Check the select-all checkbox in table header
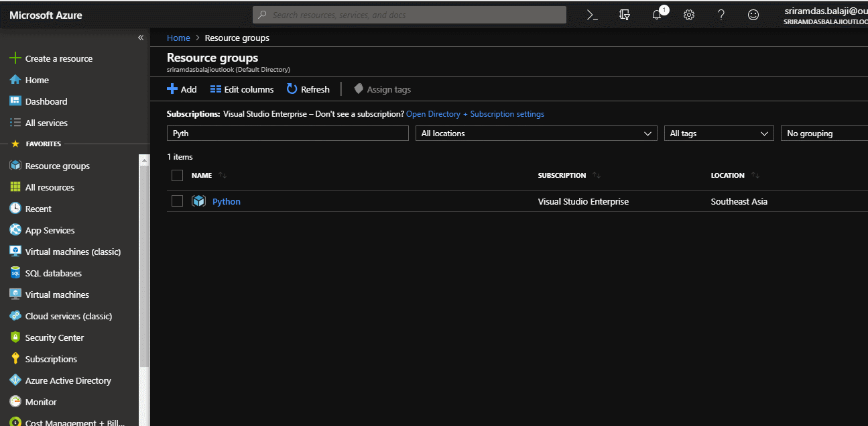The width and height of the screenshot is (868, 426). [177, 175]
